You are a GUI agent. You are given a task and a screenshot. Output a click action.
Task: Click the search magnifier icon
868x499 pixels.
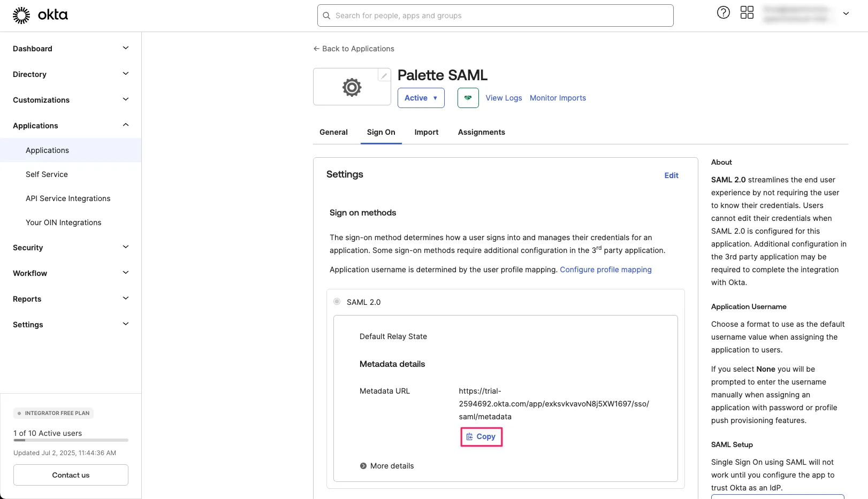pos(326,16)
